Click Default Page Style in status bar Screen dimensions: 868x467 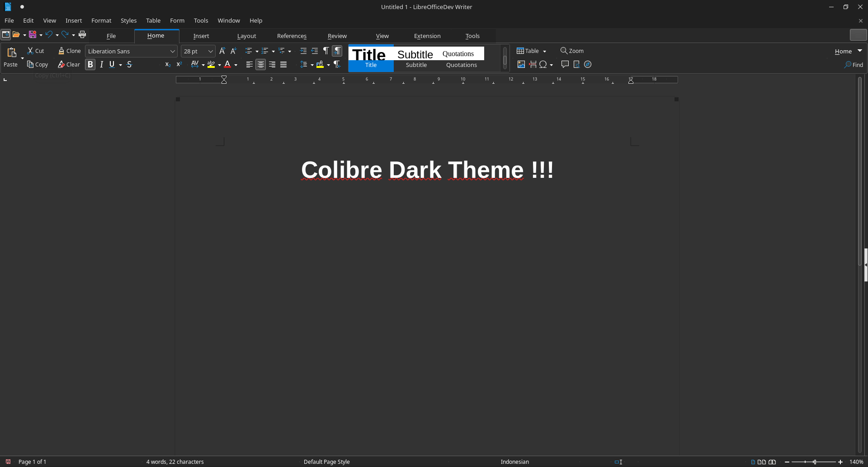(x=326, y=462)
